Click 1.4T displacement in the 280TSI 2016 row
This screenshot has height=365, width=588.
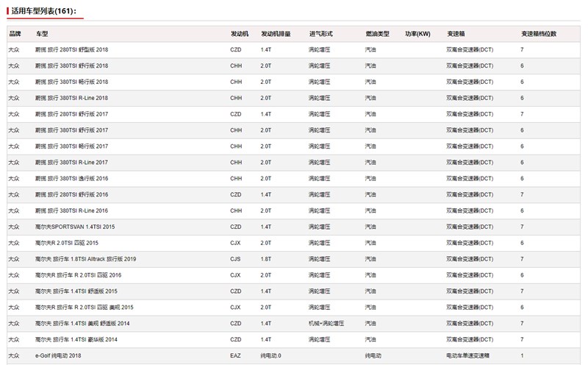[x=266, y=195]
